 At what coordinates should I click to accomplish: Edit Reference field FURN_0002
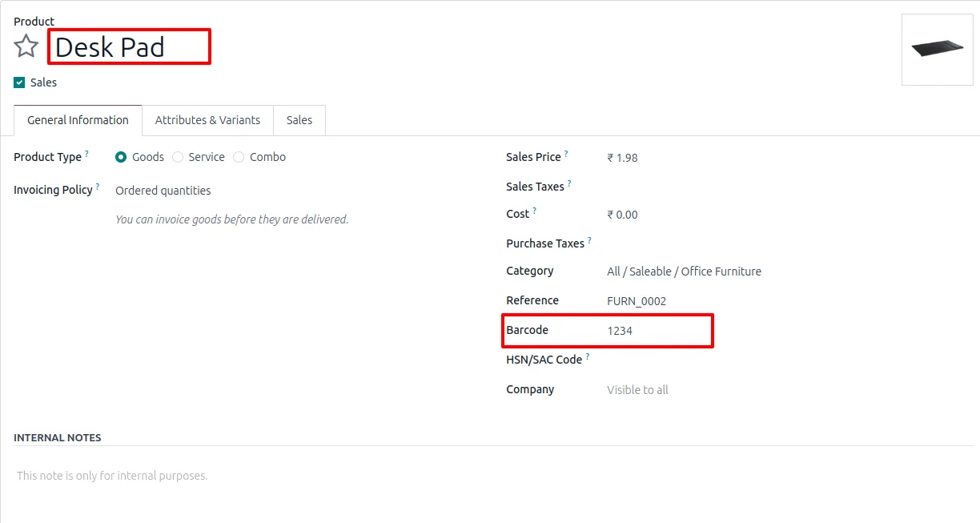(x=637, y=301)
